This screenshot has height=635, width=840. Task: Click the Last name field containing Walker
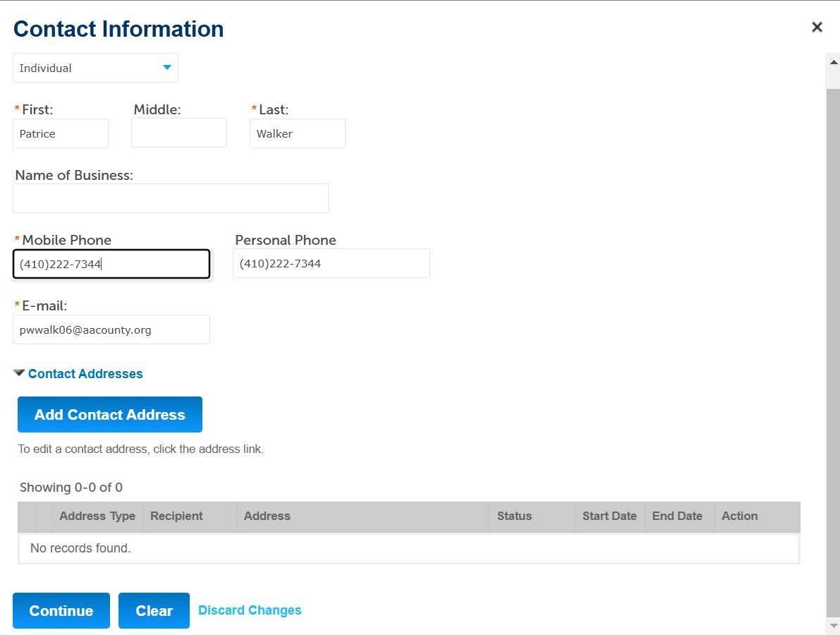(x=297, y=133)
